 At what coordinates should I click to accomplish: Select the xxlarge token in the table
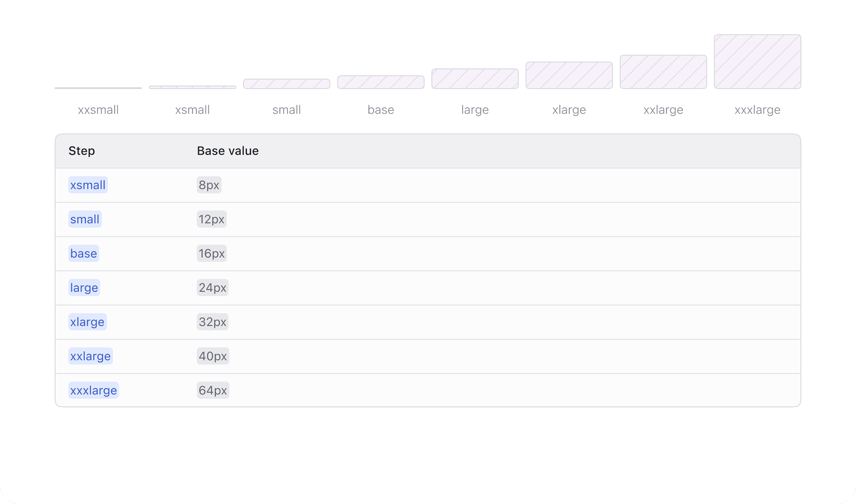pyautogui.click(x=91, y=356)
